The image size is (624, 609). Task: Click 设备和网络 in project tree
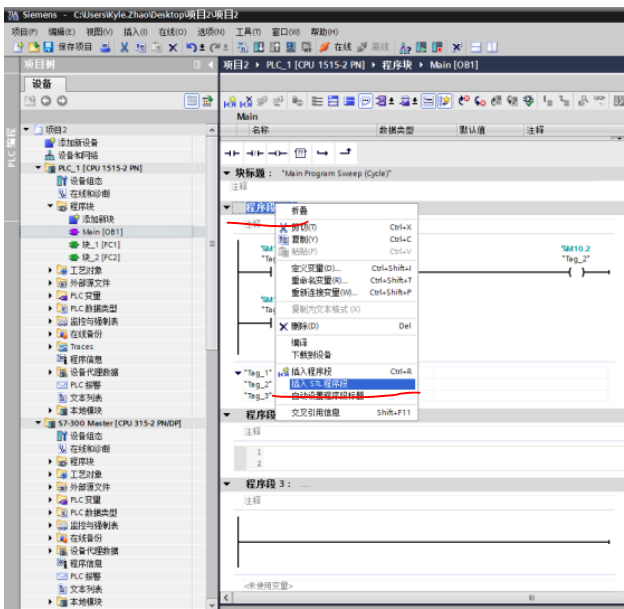tap(78, 155)
